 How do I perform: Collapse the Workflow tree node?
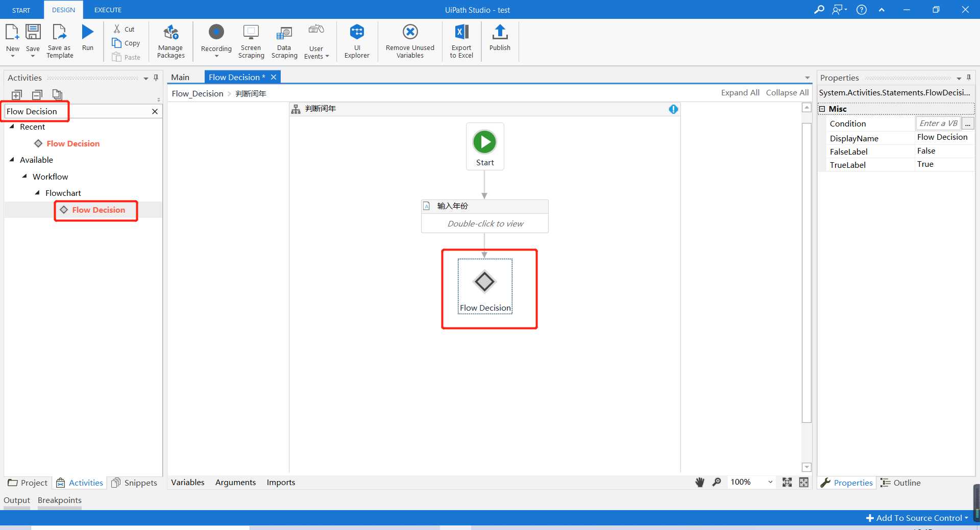tap(24, 176)
